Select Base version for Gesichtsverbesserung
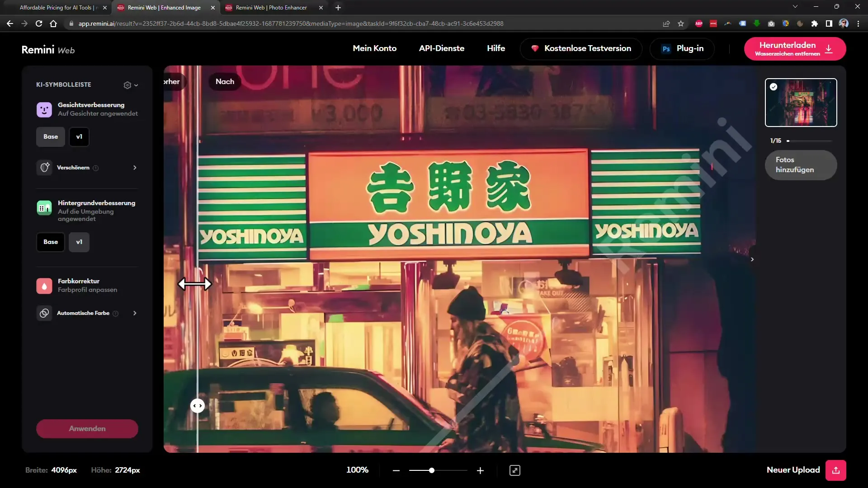Viewport: 868px width, 488px height. point(51,136)
